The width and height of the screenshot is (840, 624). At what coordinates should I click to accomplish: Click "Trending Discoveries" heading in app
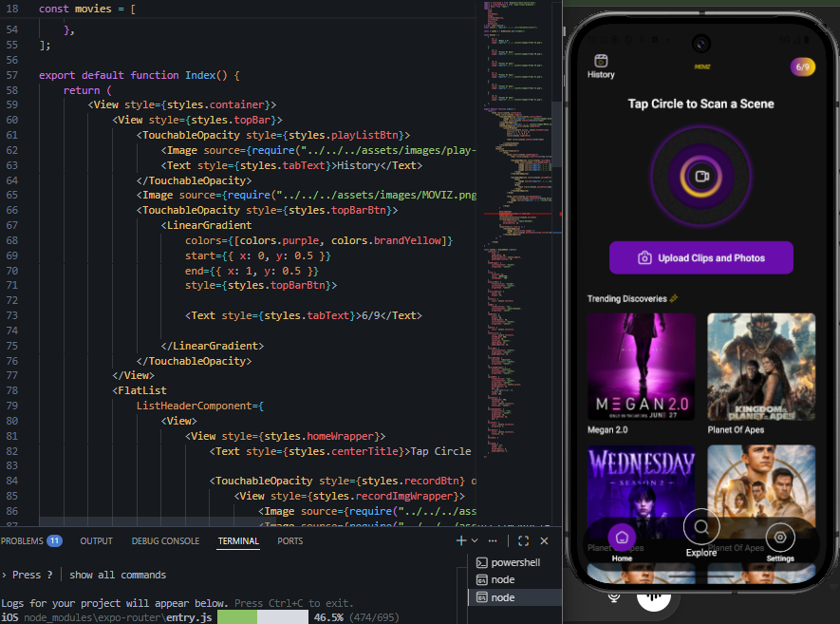point(626,298)
